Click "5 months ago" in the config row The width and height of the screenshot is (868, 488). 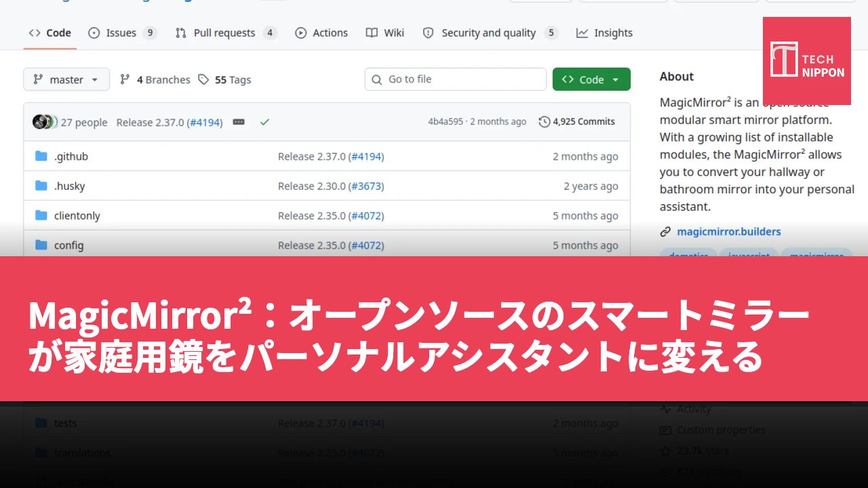585,245
